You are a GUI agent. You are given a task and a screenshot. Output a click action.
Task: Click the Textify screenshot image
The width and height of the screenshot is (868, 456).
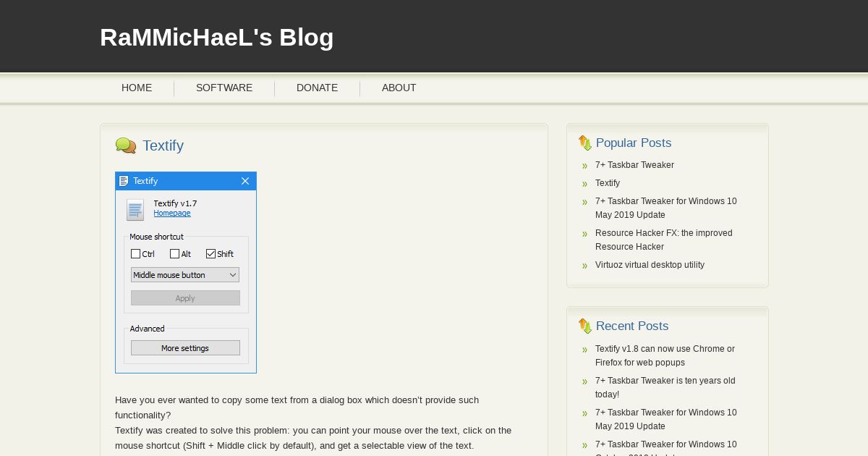[186, 273]
